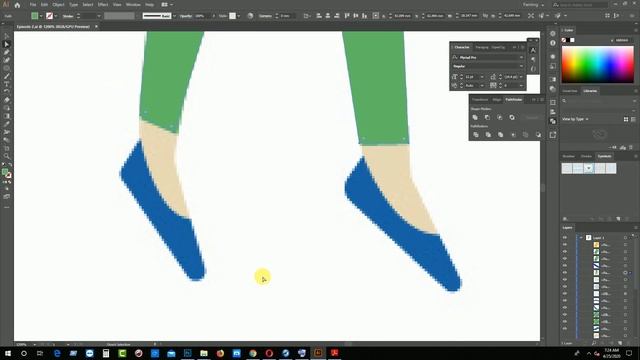Open the Effect menu
640x360 pixels.
[103, 5]
